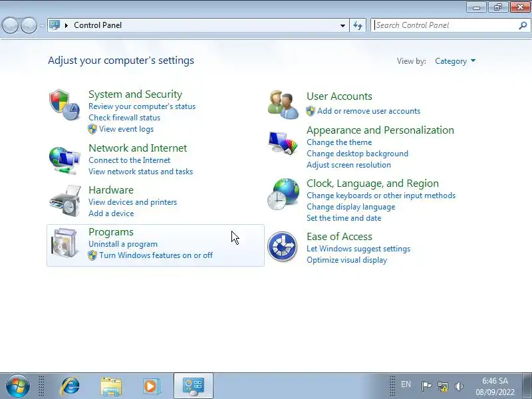Open the System and Security shield icon
532x399 pixels.
pyautogui.click(x=65, y=105)
